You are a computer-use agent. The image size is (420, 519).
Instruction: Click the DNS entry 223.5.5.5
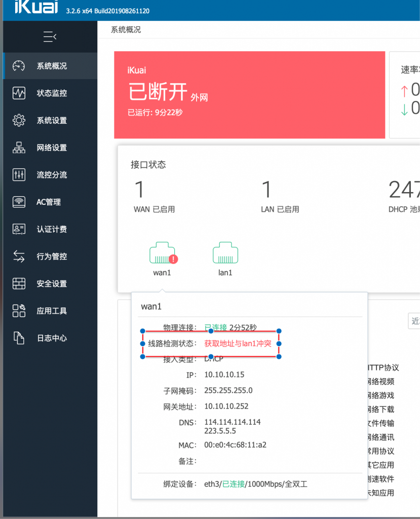pos(220,431)
